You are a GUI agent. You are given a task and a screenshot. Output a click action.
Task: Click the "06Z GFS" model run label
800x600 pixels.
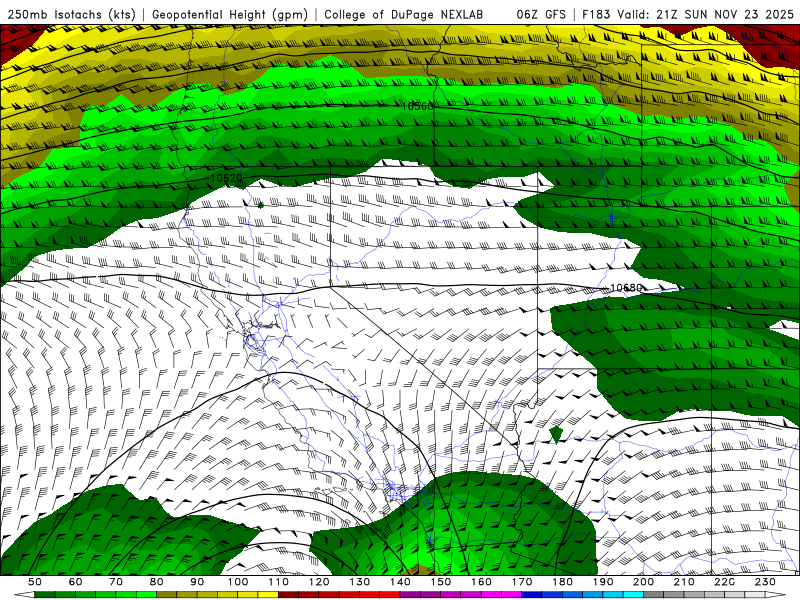point(541,14)
